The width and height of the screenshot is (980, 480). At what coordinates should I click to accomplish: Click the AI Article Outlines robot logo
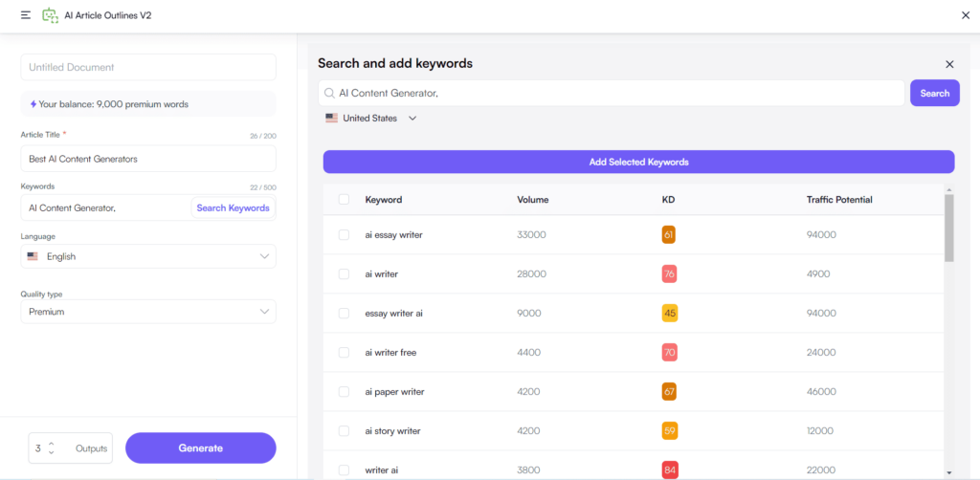50,15
